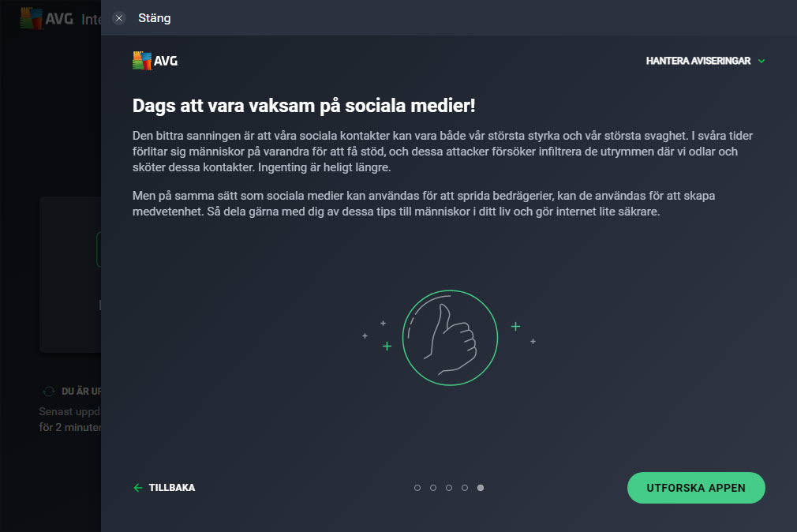Click the headline Dags att vara vaksam
The image size is (797, 532).
pyautogui.click(x=304, y=106)
